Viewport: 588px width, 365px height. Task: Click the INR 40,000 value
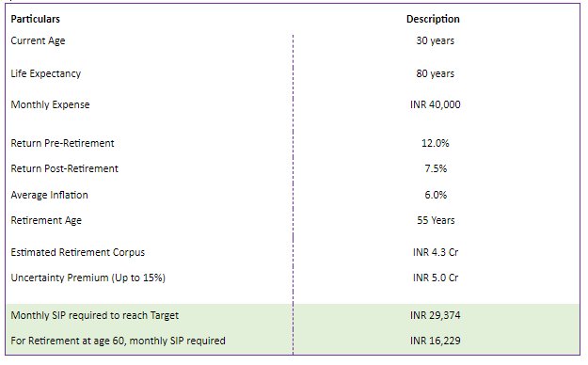point(435,104)
